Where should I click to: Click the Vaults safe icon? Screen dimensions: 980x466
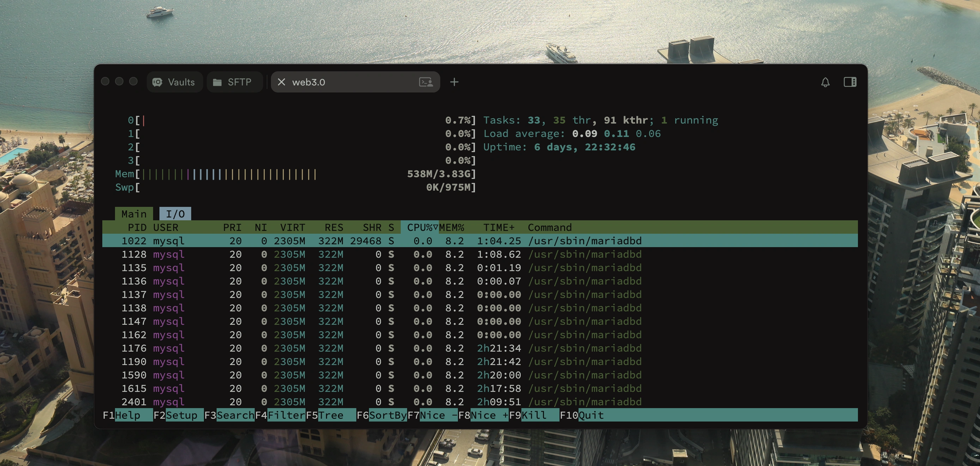click(157, 82)
